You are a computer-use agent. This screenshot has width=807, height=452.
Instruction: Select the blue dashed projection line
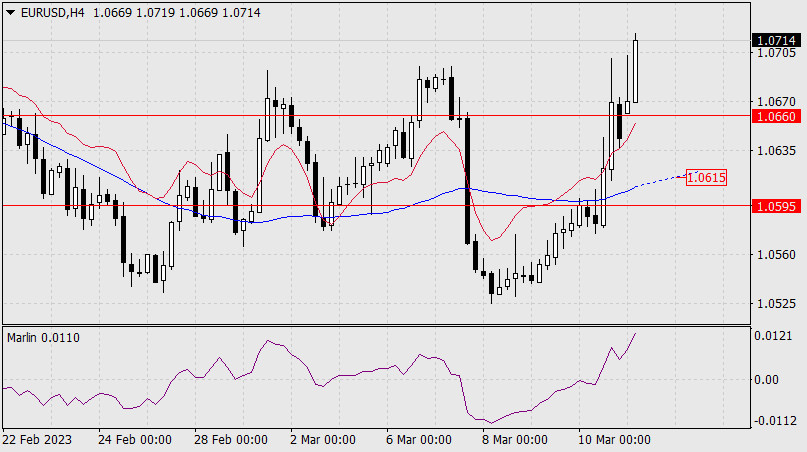(660, 180)
